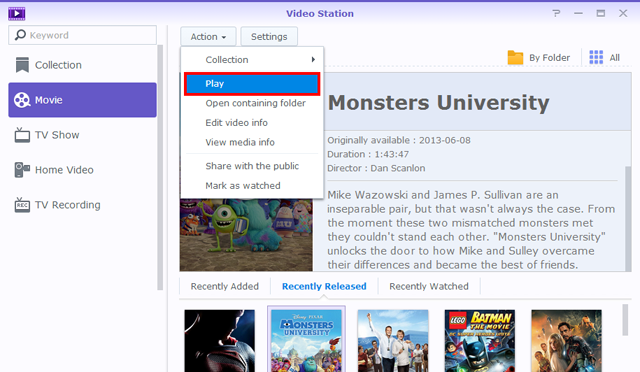
Task: Click 'Duration : 1:43:47' text
Action: pos(368,154)
